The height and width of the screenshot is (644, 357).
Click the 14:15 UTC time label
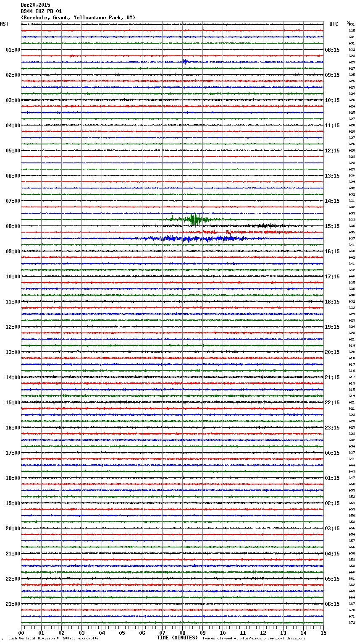(x=332, y=201)
